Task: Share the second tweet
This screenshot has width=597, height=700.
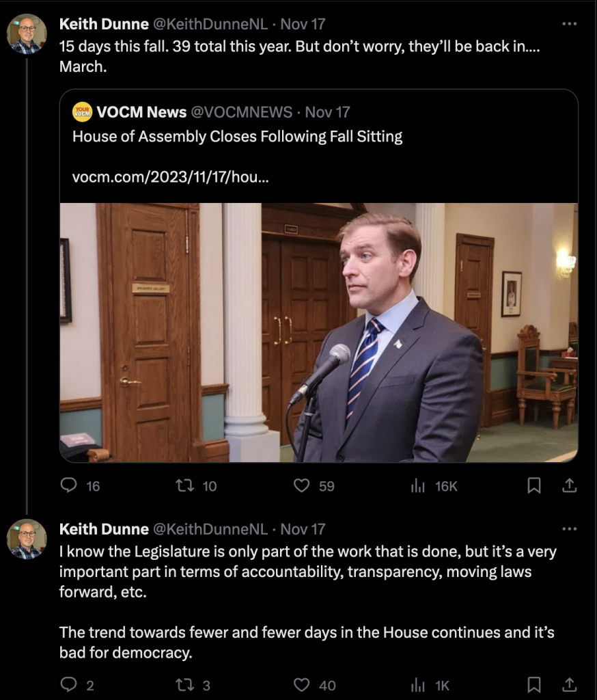Action: 569,684
